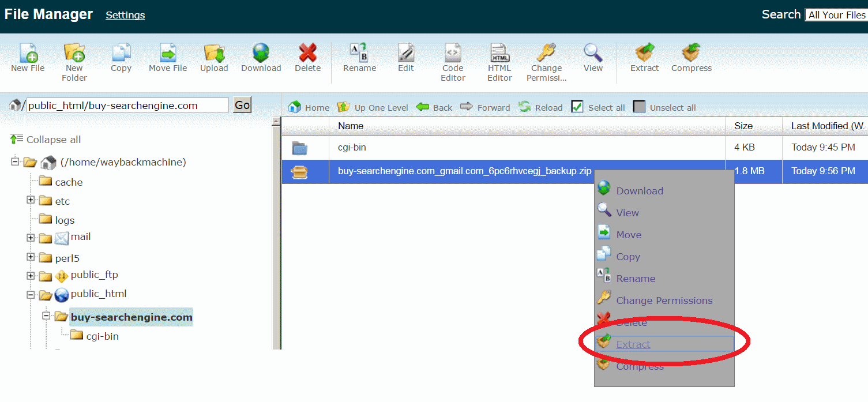Click the New File toolbar icon
868x402 pixels.
coord(28,54)
